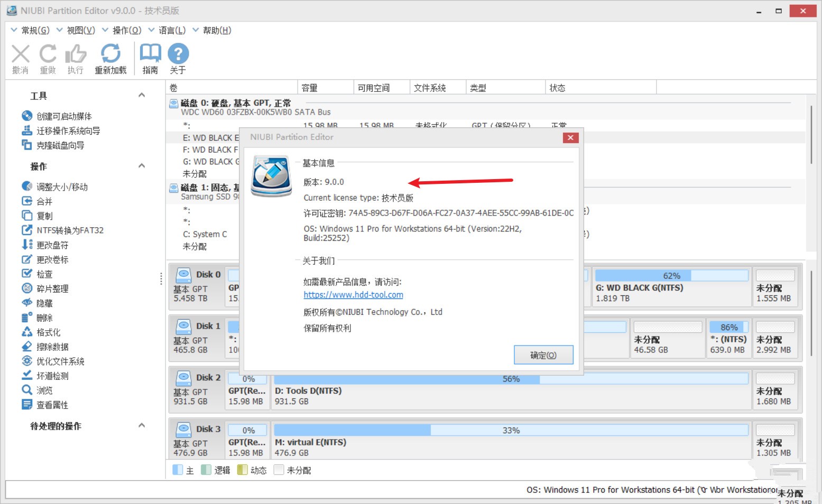Sort by the 状态 column header
822x504 pixels.
[x=601, y=88]
